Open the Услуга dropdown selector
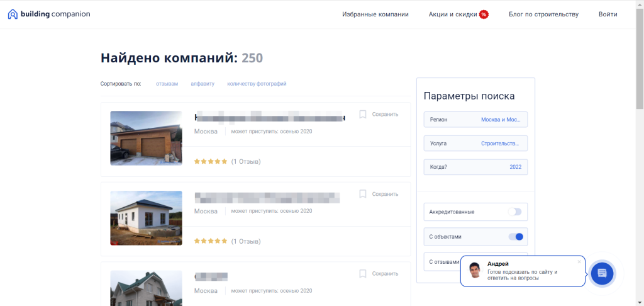644x306 pixels. coord(475,144)
